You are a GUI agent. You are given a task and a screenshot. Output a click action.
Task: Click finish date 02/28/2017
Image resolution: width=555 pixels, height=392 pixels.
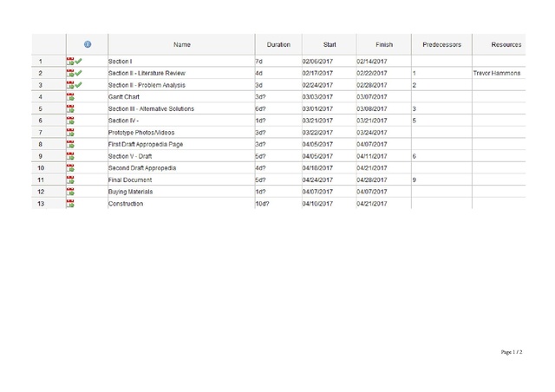[372, 85]
